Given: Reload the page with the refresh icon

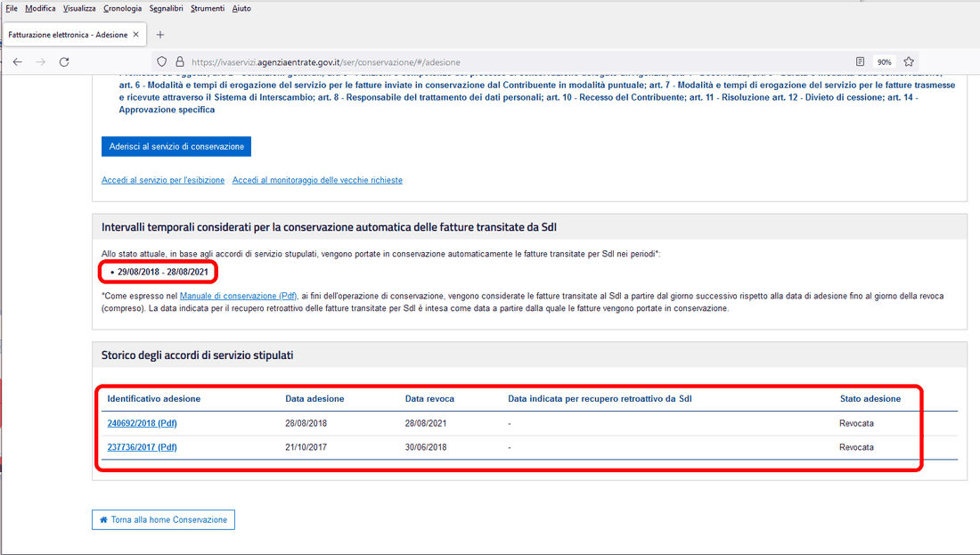Looking at the screenshot, I should pos(64,61).
